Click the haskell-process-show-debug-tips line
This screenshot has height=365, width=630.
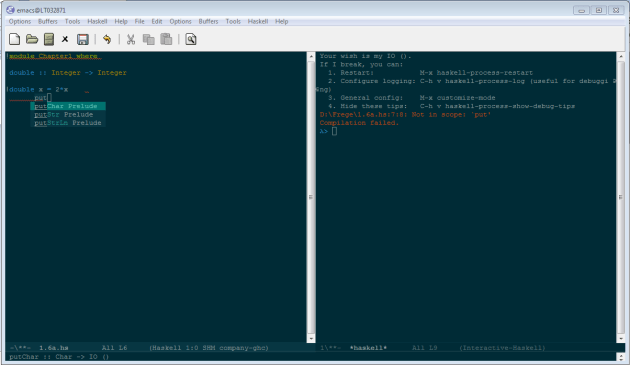[x=451, y=106]
